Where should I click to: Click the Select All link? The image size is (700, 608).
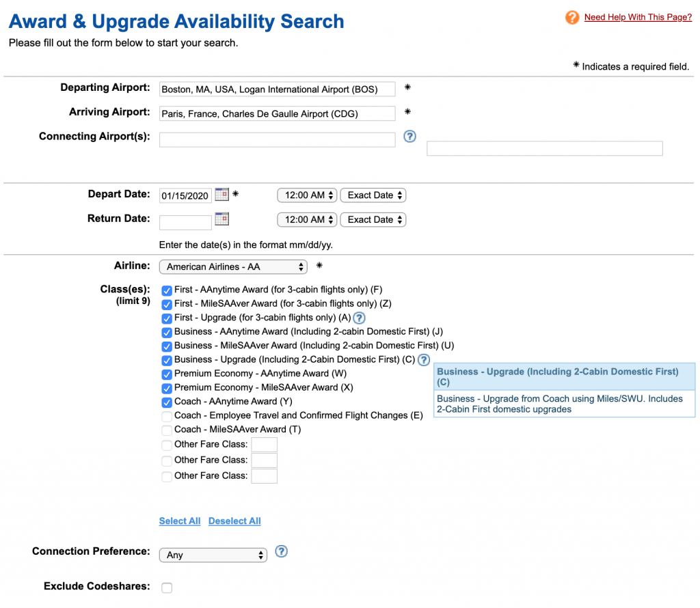point(179,521)
